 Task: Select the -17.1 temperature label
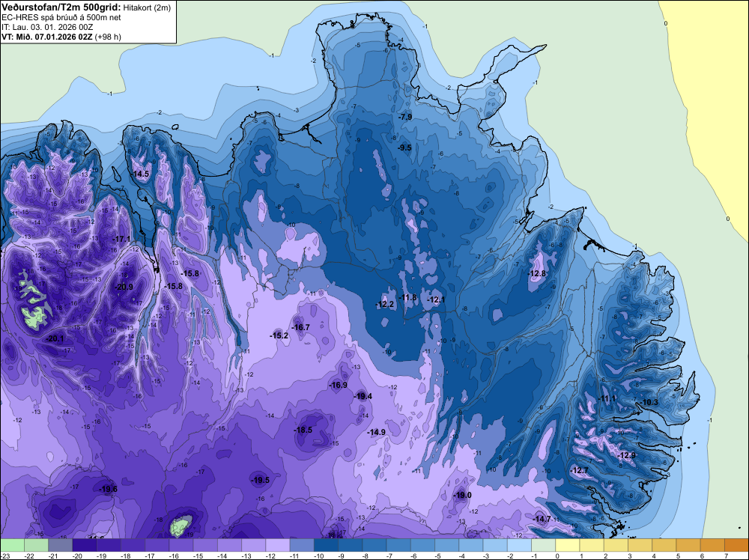pyautogui.click(x=121, y=239)
